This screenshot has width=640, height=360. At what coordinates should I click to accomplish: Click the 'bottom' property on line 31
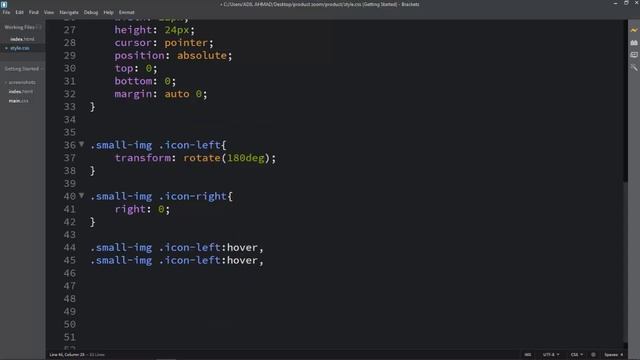[133, 81]
